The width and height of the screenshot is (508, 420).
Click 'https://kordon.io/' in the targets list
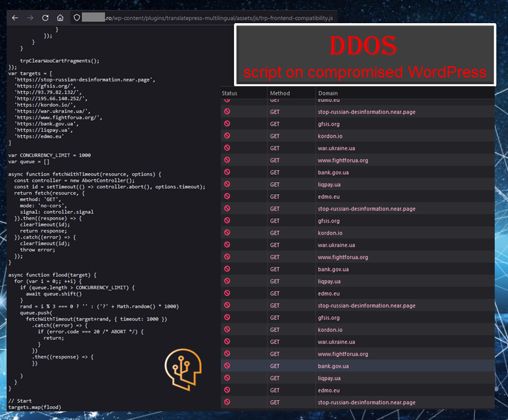click(x=45, y=105)
